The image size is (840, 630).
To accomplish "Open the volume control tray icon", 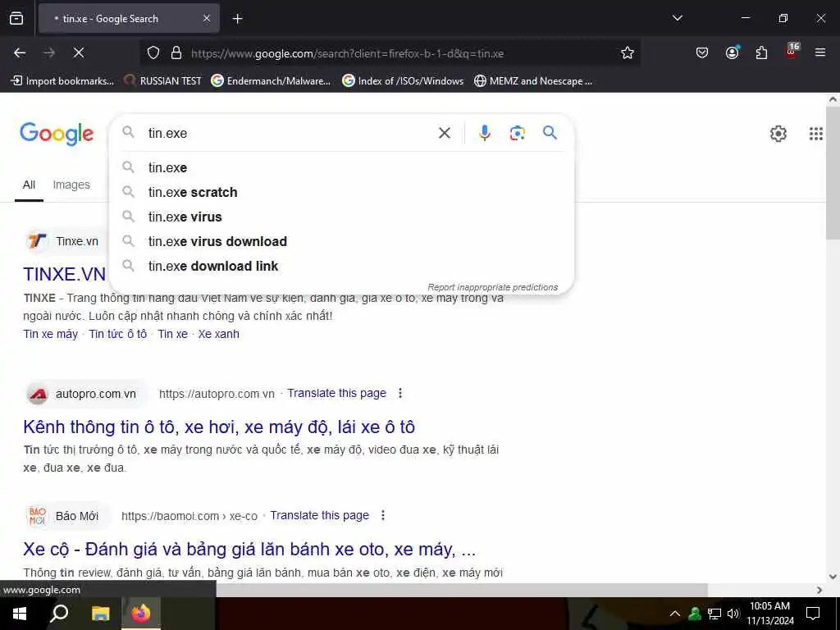I will 733,614.
